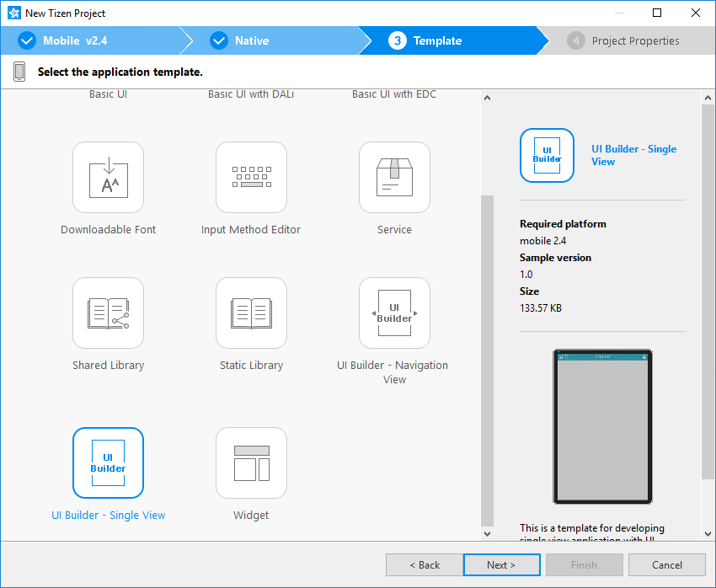Go back with the Back button
The height and width of the screenshot is (588, 716).
424,565
